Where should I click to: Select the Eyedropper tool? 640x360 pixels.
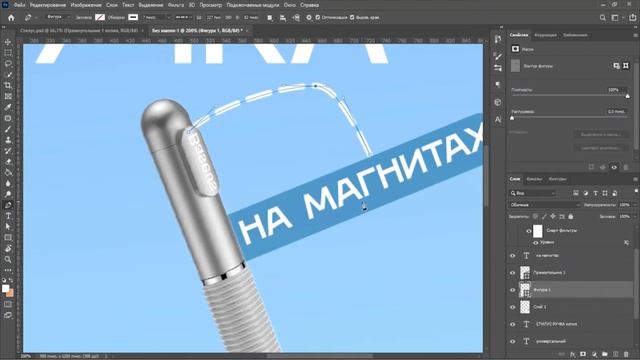click(8, 107)
